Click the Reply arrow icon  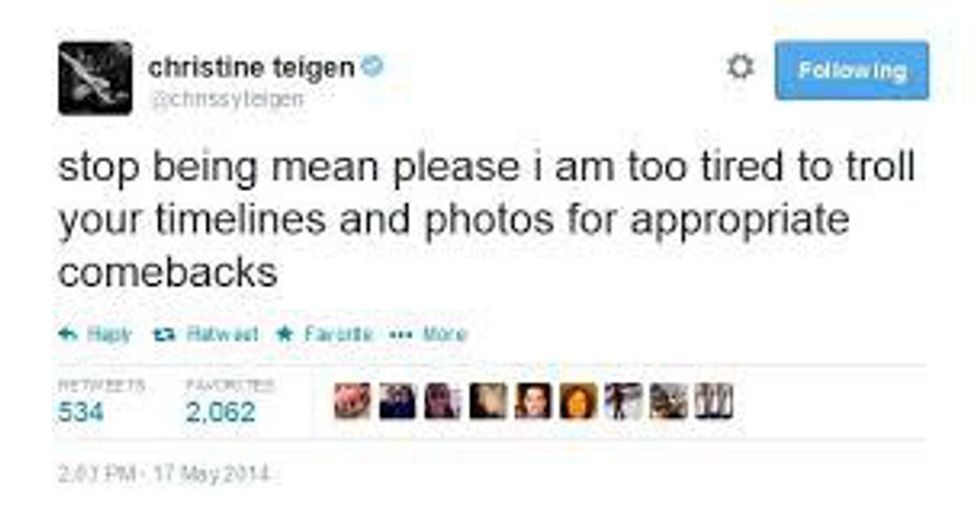point(68,334)
